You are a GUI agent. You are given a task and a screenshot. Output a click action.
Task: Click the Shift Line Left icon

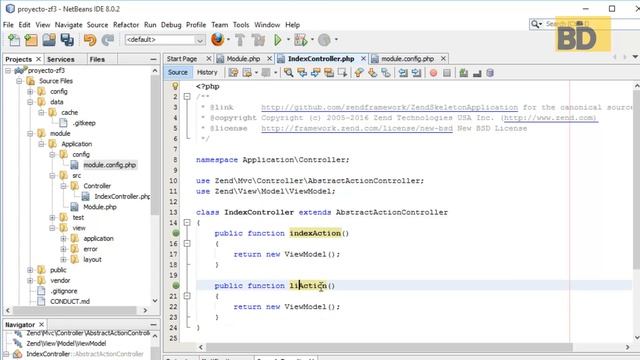[403, 73]
